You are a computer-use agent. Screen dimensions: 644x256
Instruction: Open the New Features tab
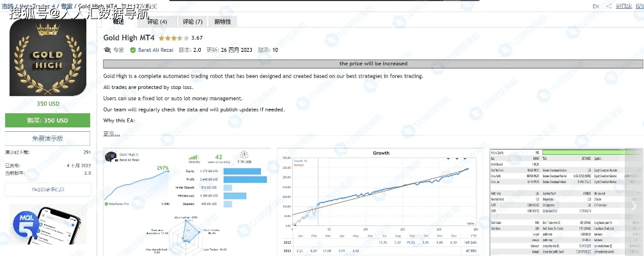pos(223,22)
